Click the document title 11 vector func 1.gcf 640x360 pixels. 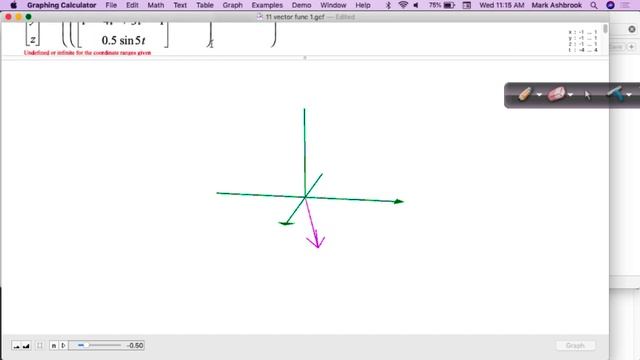(295, 17)
